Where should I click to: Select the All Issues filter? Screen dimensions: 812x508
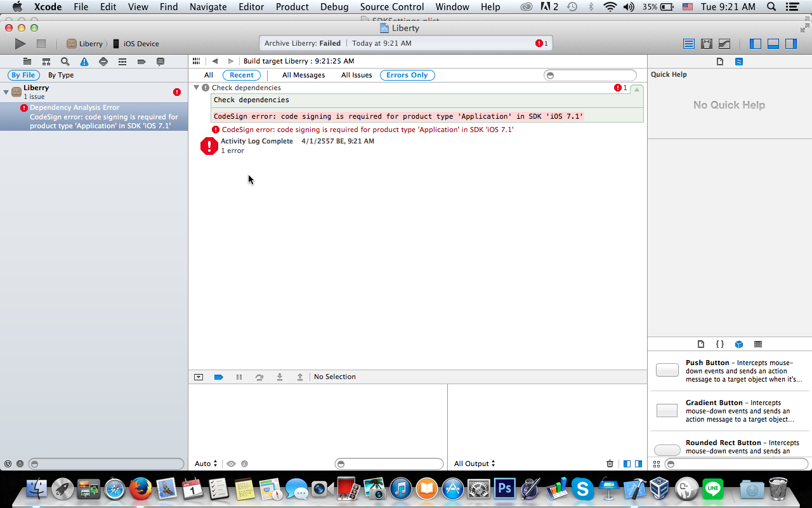pyautogui.click(x=357, y=75)
